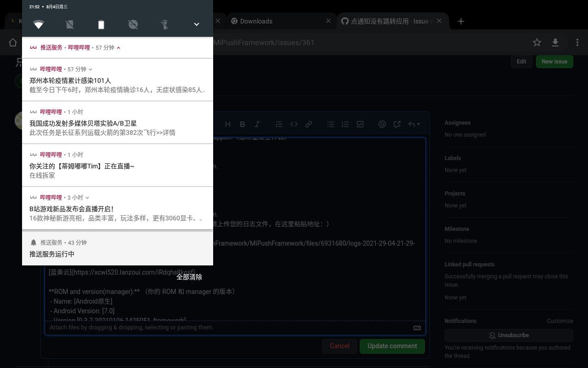Clear all notifications with 全部清除
588x368 pixels.
click(189, 277)
